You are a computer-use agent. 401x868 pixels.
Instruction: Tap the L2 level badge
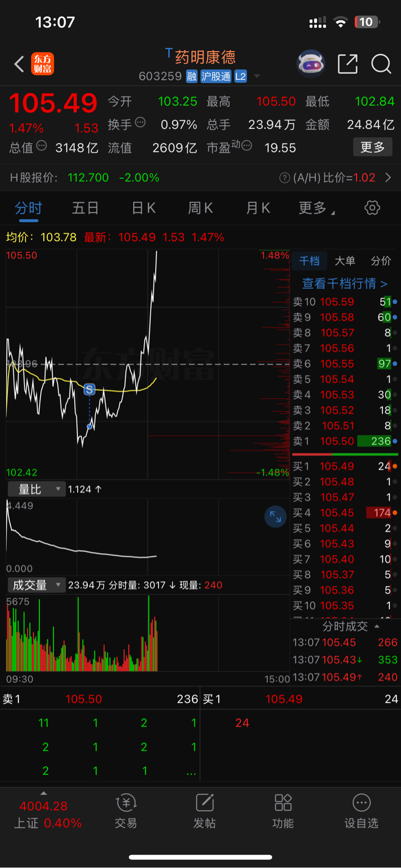pyautogui.click(x=240, y=76)
